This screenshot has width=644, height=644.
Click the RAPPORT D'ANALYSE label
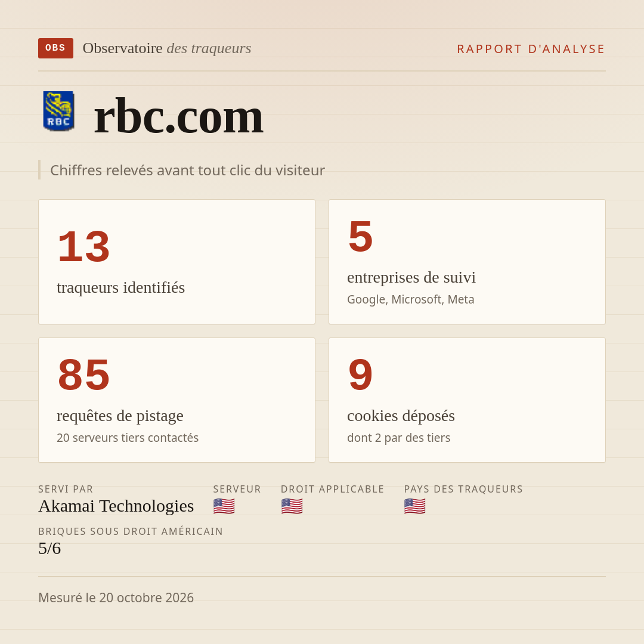pos(531,49)
